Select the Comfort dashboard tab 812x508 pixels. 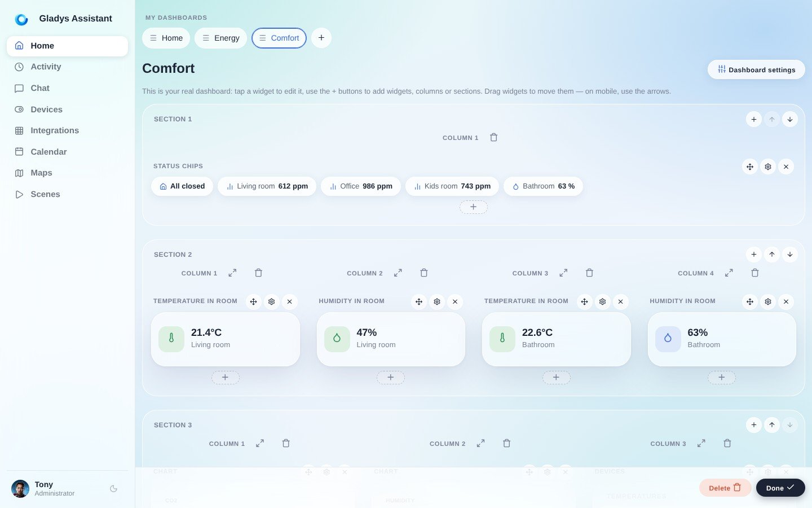[279, 38]
